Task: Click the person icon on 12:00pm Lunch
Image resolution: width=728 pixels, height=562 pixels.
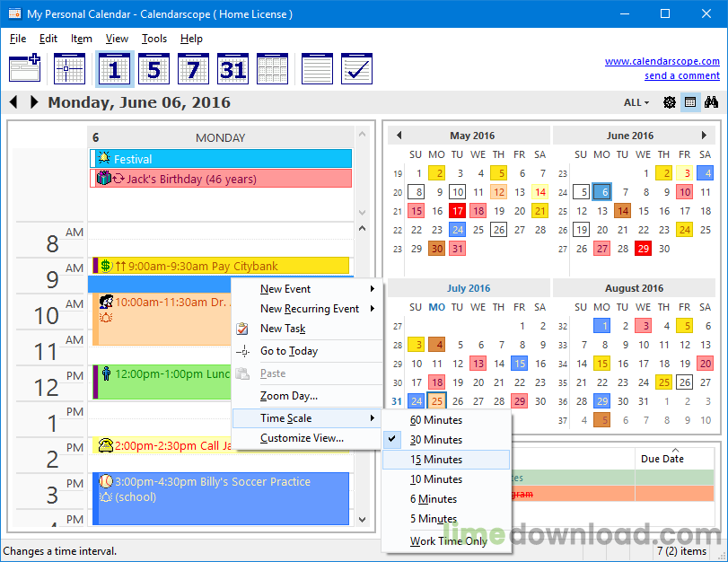Action: point(106,373)
